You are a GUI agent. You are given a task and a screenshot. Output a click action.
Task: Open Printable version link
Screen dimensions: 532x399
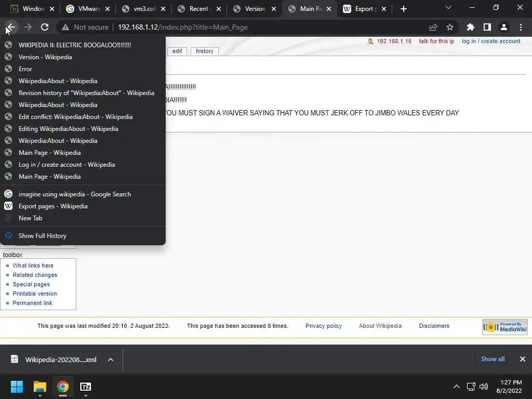tap(35, 294)
